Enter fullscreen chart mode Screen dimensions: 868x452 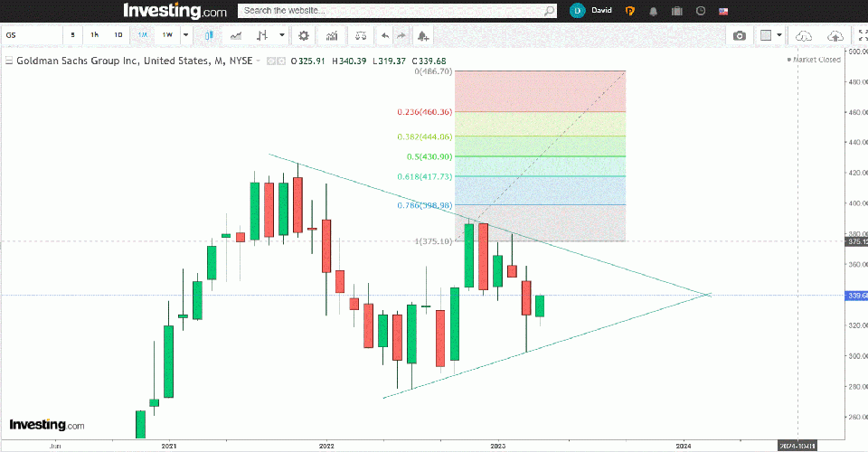click(x=863, y=35)
